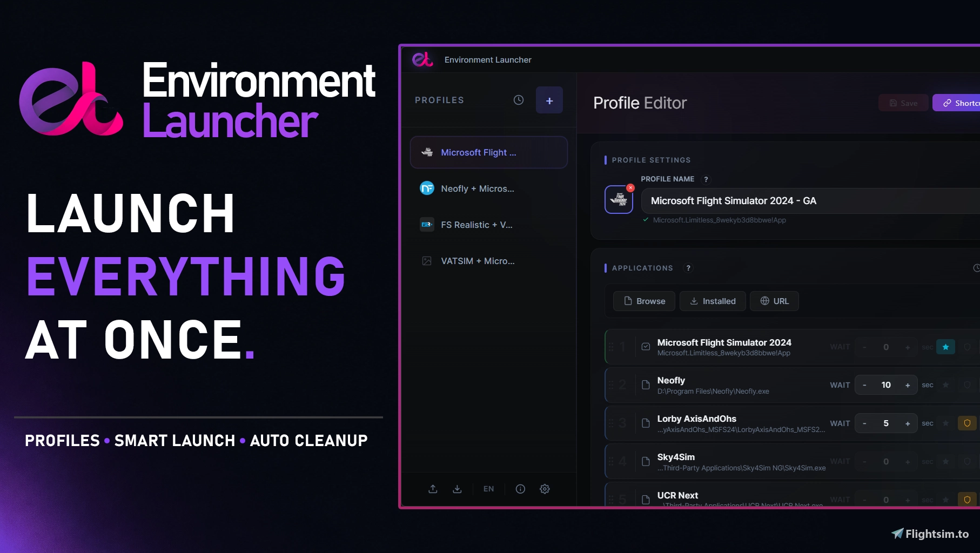
Task: Select the Neofly + Micros... profile
Action: click(489, 188)
